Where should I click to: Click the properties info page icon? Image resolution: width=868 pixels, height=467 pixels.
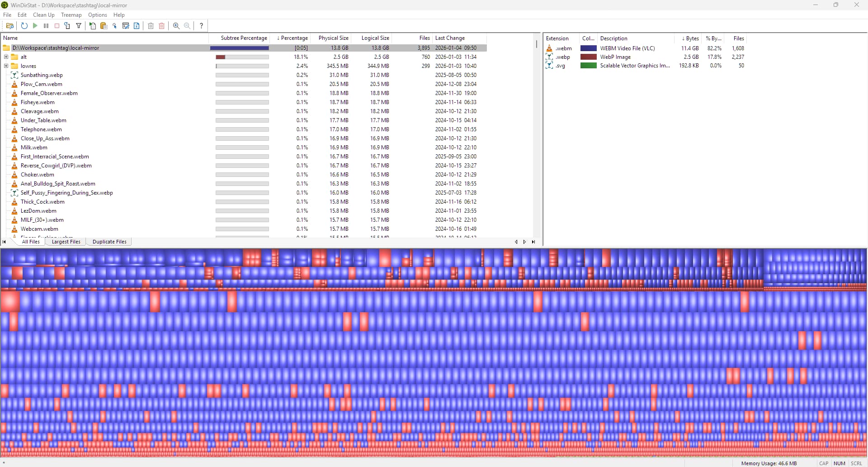pyautogui.click(x=137, y=26)
